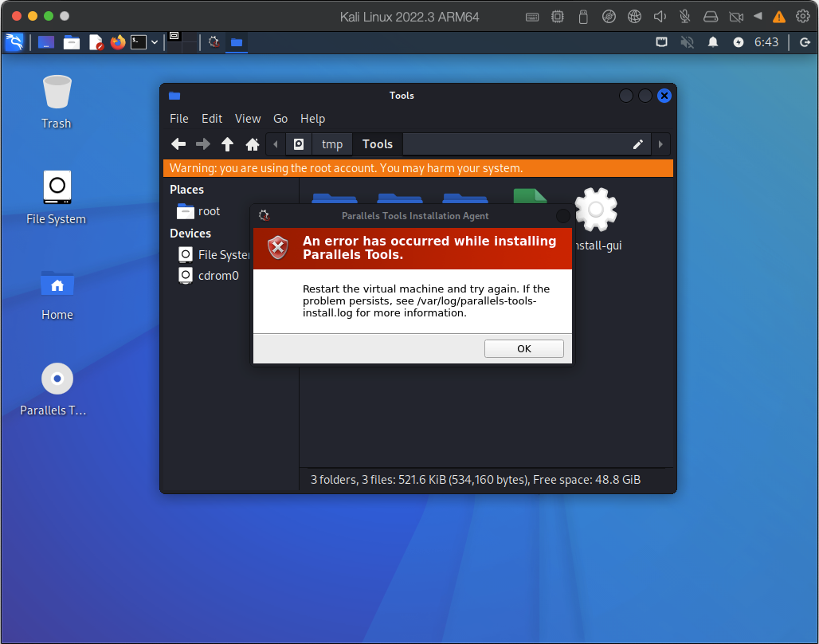The height and width of the screenshot is (644, 819).
Task: Open the Help menu
Action: (x=313, y=119)
